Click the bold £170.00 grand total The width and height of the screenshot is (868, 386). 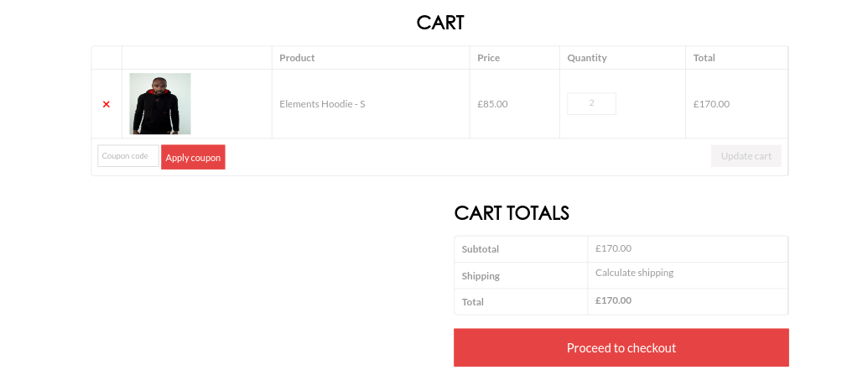(613, 300)
